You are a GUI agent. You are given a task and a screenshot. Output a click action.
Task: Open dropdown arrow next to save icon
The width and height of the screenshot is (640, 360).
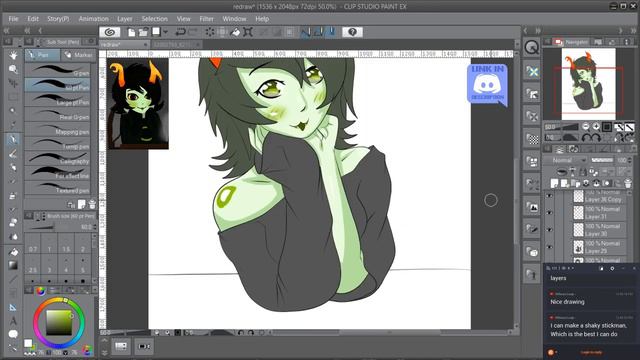coord(165,32)
